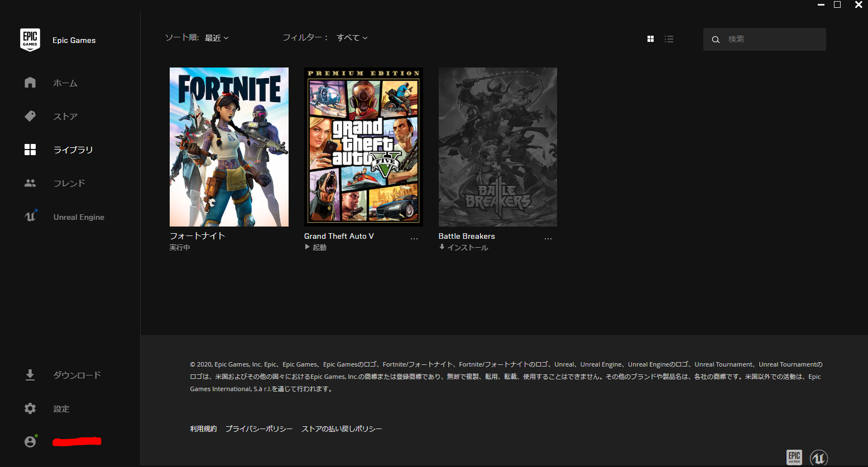This screenshot has height=467, width=868.
Task: Go to ストア in sidebar
Action: tap(65, 116)
